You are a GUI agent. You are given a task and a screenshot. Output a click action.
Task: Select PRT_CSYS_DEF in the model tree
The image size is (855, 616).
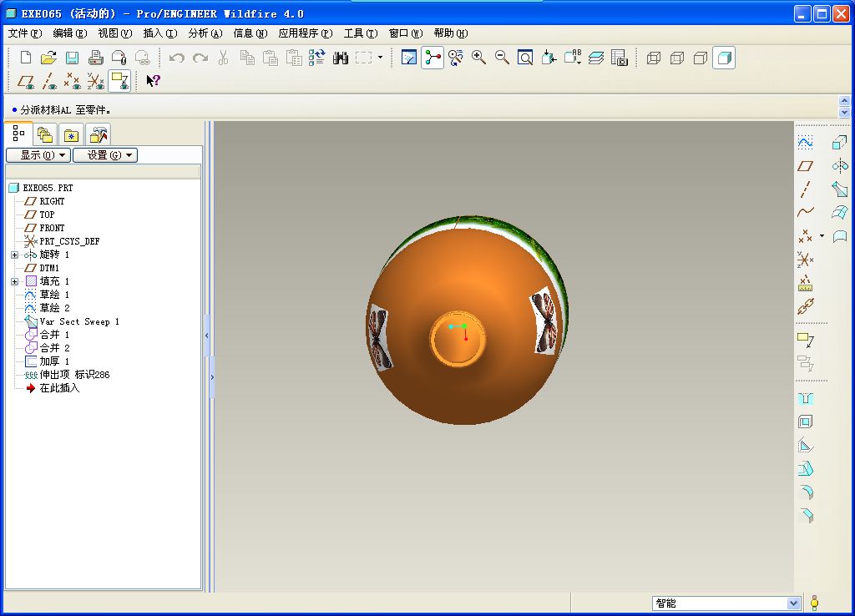[x=69, y=241]
